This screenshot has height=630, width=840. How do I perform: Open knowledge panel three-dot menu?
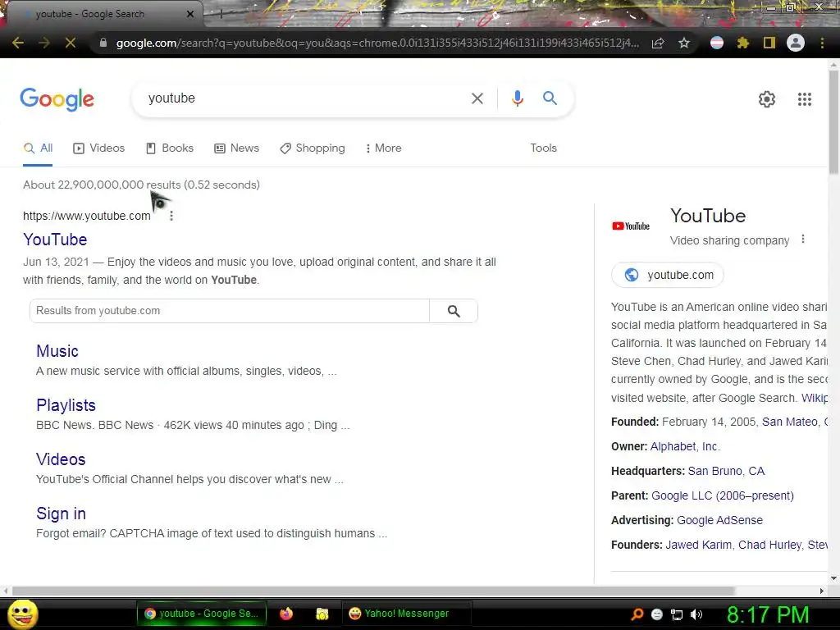[803, 239]
